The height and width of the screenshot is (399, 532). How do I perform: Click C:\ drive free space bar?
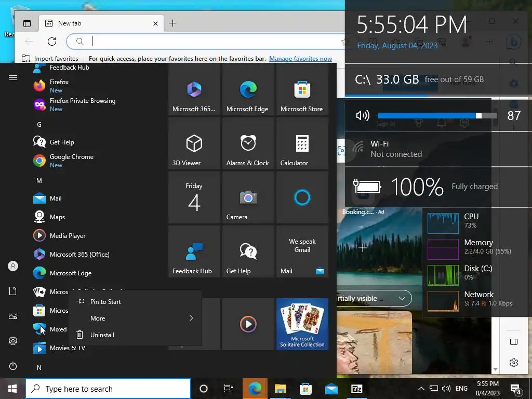[x=438, y=96]
